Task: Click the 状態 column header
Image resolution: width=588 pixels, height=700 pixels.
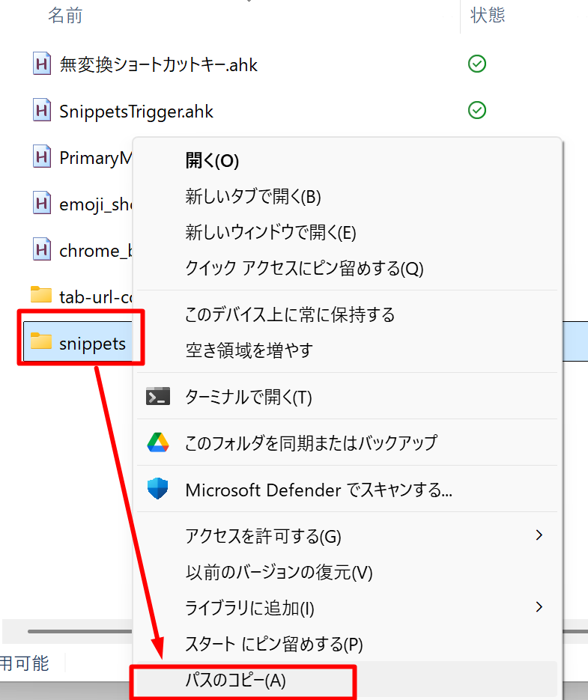Action: (488, 15)
